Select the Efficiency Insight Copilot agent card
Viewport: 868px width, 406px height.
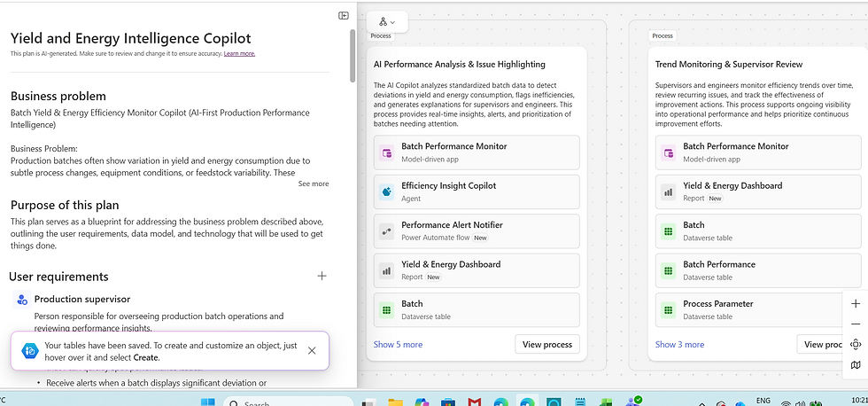point(477,191)
